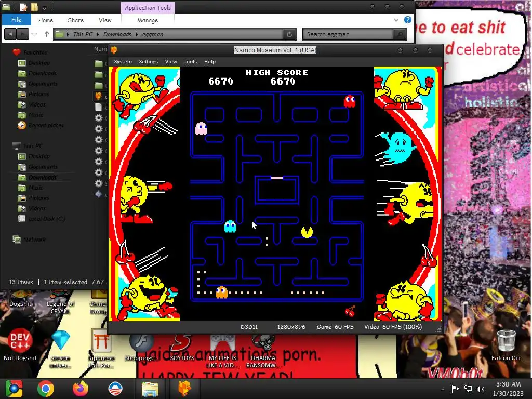
Task: Click the Start button on the taskbar
Action: 14,389
